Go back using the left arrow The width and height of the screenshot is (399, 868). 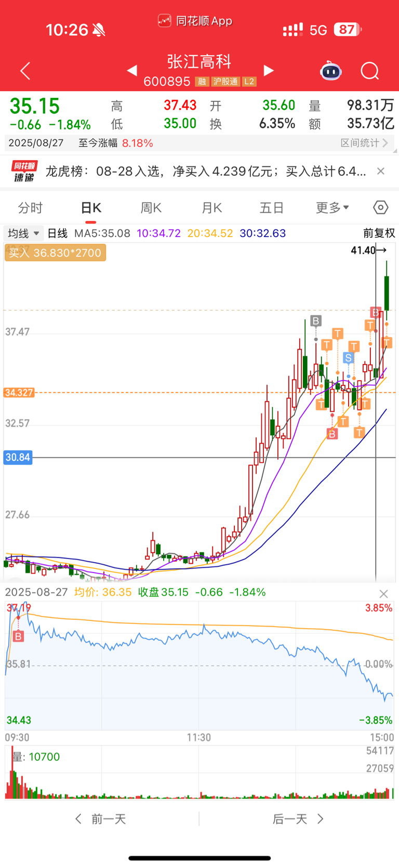pyautogui.click(x=25, y=71)
